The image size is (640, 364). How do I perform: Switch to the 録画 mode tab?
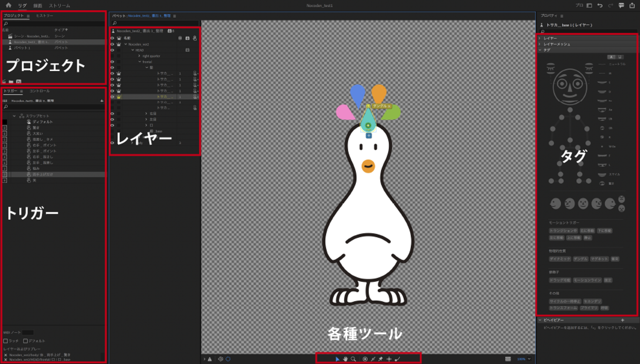[38, 6]
